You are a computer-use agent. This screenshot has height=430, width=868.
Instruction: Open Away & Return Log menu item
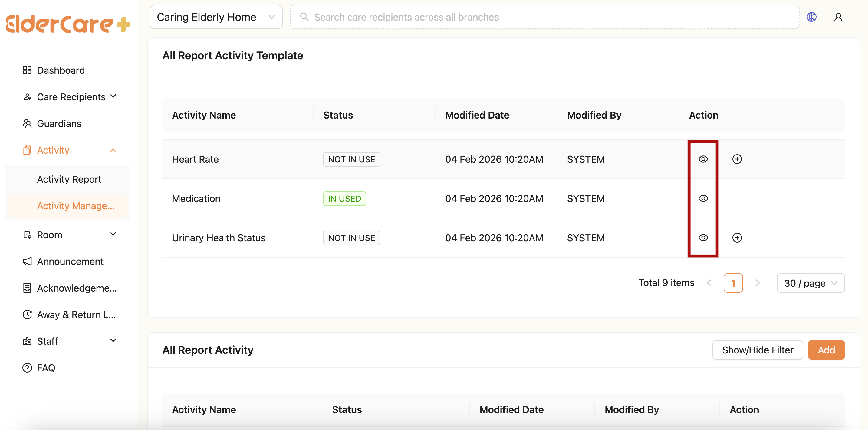(x=76, y=314)
